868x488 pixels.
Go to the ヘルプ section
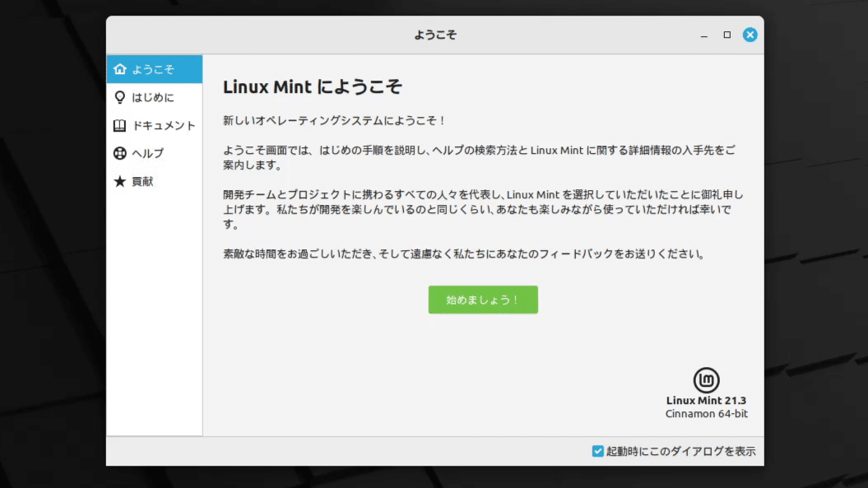(155, 153)
